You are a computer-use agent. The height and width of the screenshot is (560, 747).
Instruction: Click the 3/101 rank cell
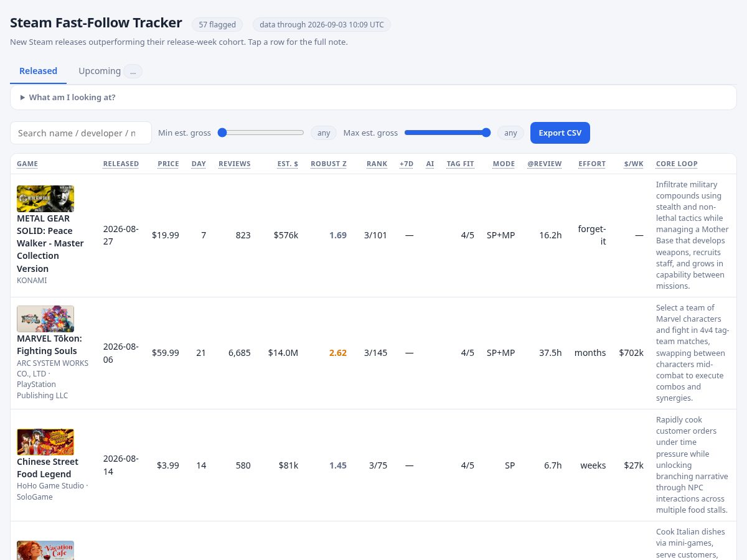tap(375, 235)
